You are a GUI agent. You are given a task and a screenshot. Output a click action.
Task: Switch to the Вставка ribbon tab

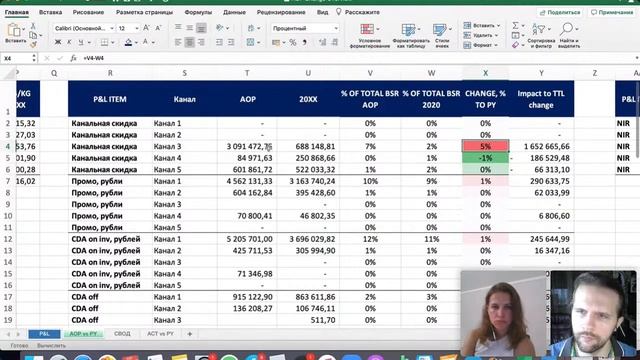(50, 12)
